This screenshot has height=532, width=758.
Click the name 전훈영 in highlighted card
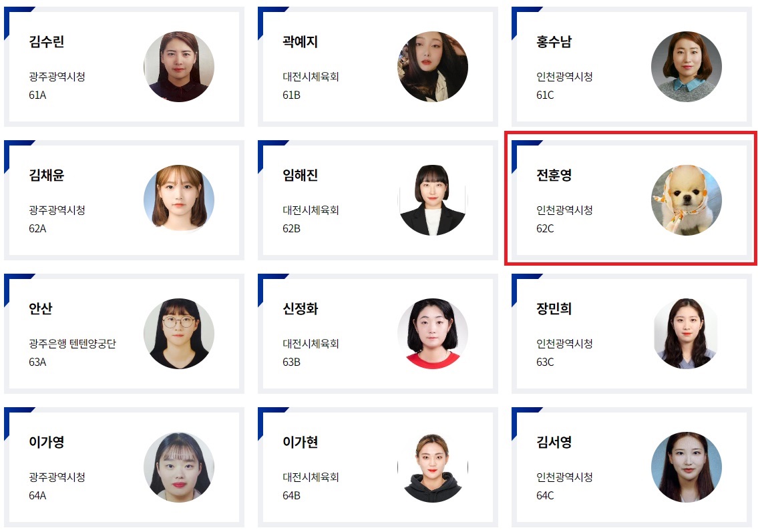[x=554, y=175]
